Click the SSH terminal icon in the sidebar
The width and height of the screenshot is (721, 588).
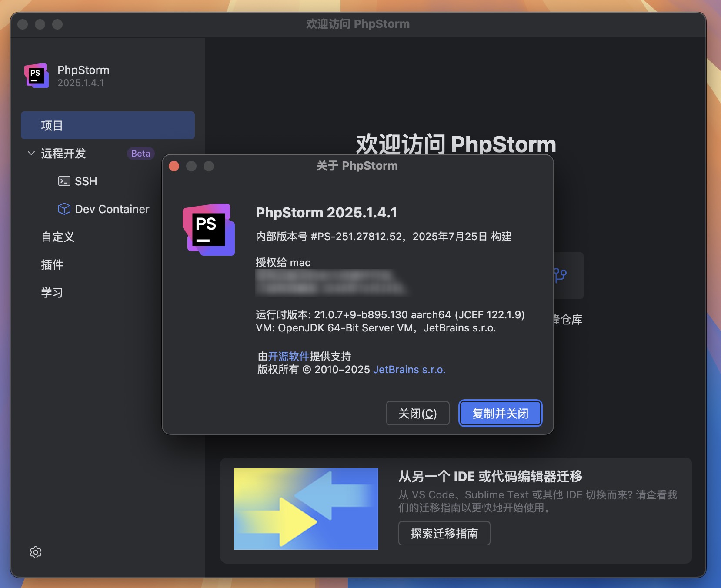click(x=64, y=181)
